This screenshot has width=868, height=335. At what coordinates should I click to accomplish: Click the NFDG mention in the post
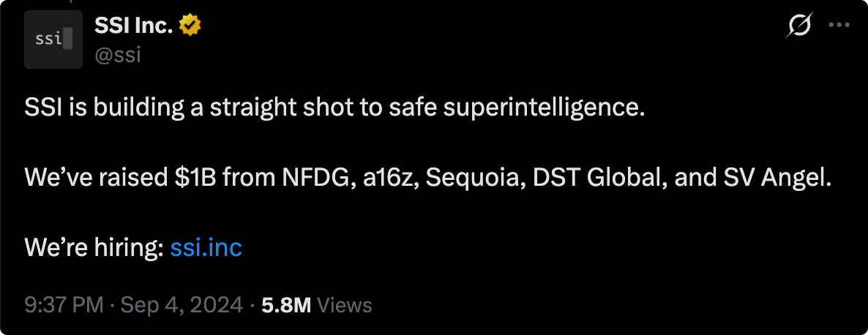pyautogui.click(x=318, y=178)
